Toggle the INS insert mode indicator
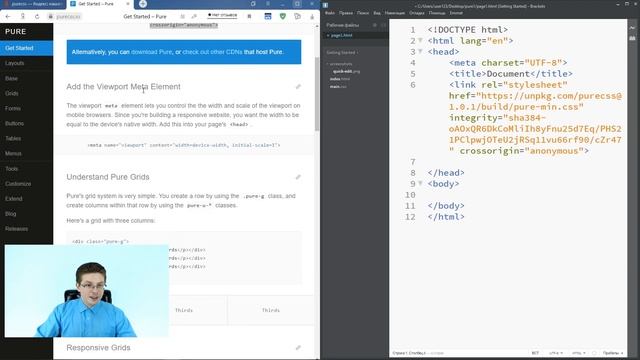This screenshot has width=640, height=360. (x=535, y=353)
